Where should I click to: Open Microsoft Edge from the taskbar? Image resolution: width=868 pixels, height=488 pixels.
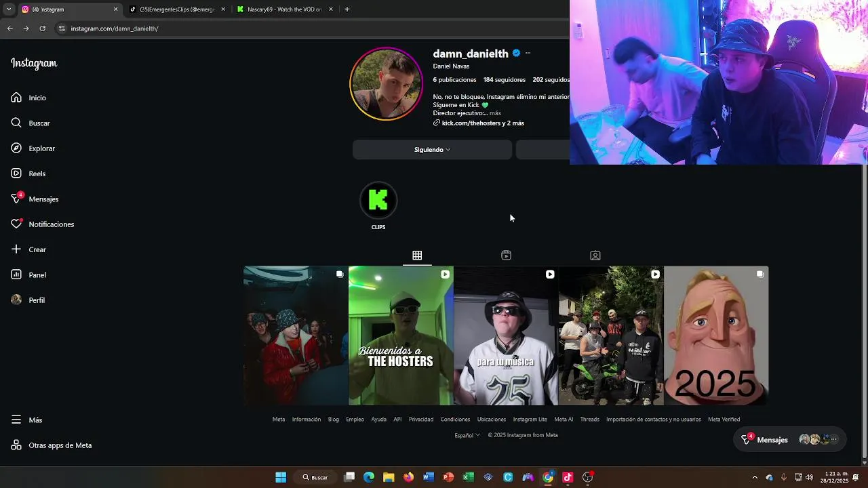(369, 477)
